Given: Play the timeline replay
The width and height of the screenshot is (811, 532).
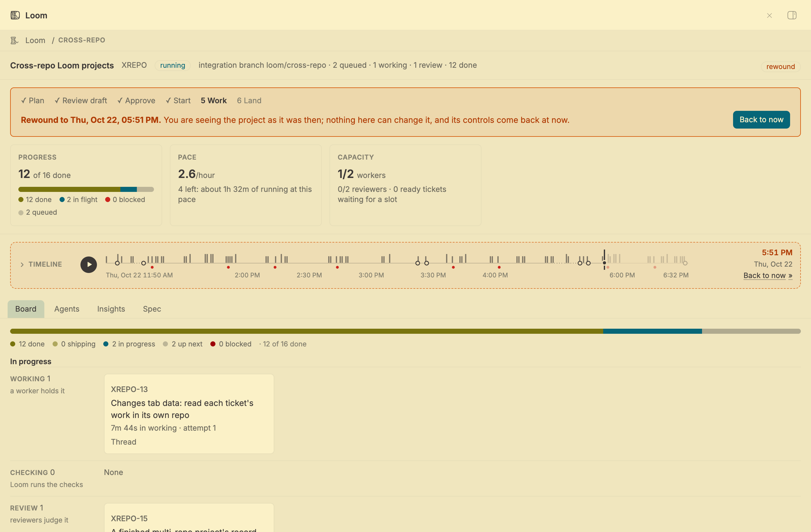Looking at the screenshot, I should tap(89, 265).
